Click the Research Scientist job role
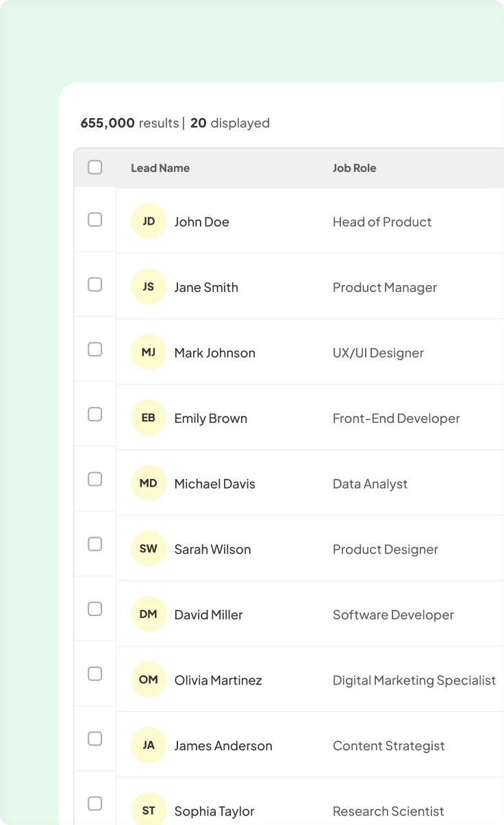 point(388,811)
